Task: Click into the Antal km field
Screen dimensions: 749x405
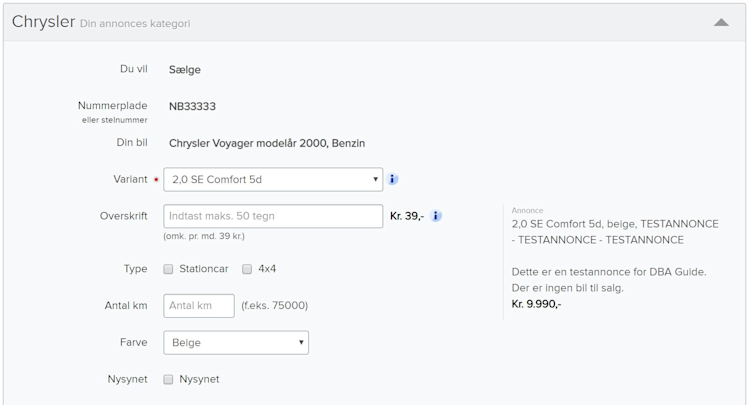Action: click(199, 306)
